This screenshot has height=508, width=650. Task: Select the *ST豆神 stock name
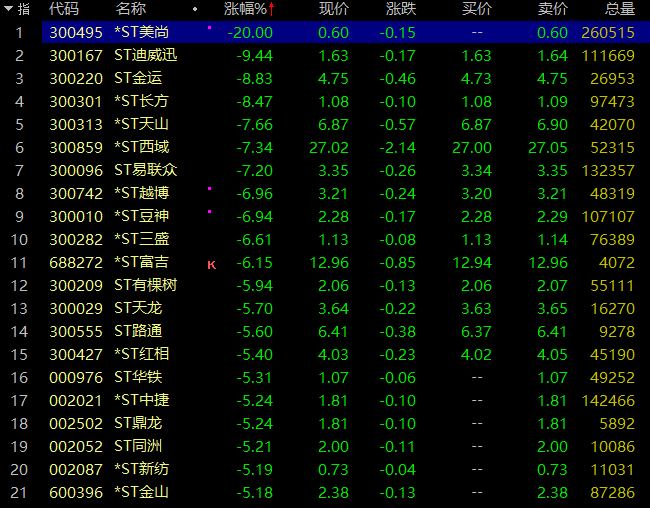pyautogui.click(x=142, y=216)
